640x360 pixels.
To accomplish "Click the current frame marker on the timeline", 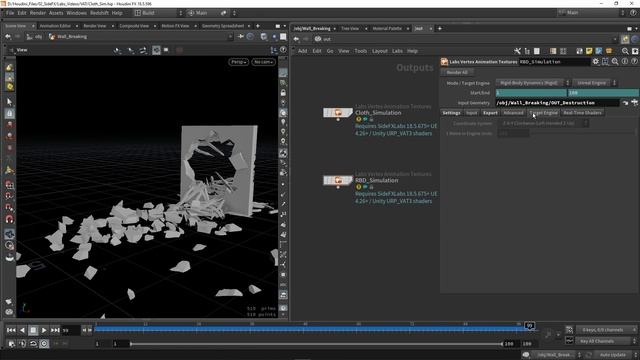I will pos(529,325).
